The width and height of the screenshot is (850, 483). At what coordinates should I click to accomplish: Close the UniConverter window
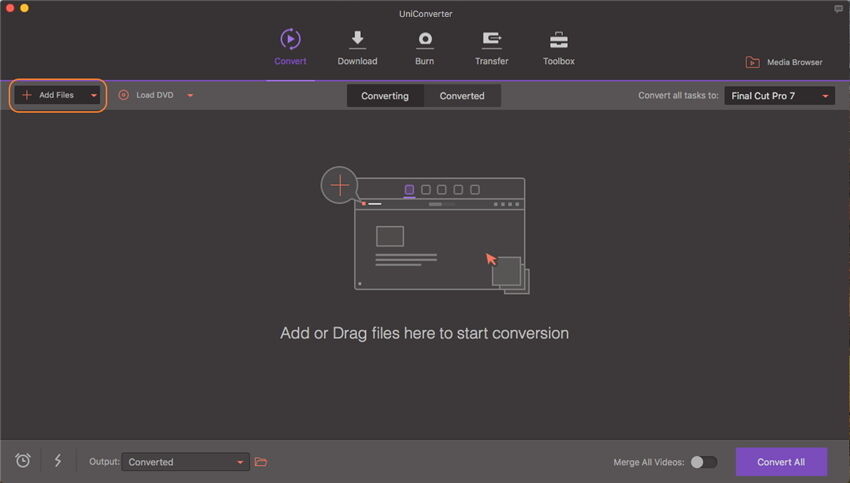click(x=10, y=8)
